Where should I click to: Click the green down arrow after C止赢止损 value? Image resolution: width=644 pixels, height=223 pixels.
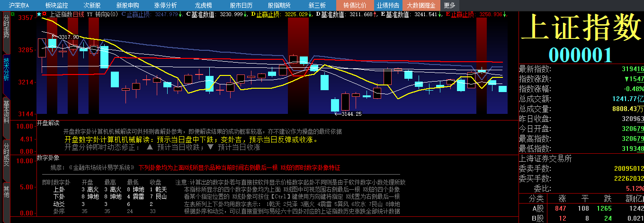click(x=181, y=14)
